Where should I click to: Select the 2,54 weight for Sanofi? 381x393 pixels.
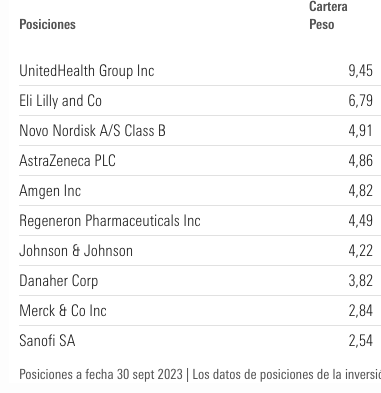(x=360, y=341)
